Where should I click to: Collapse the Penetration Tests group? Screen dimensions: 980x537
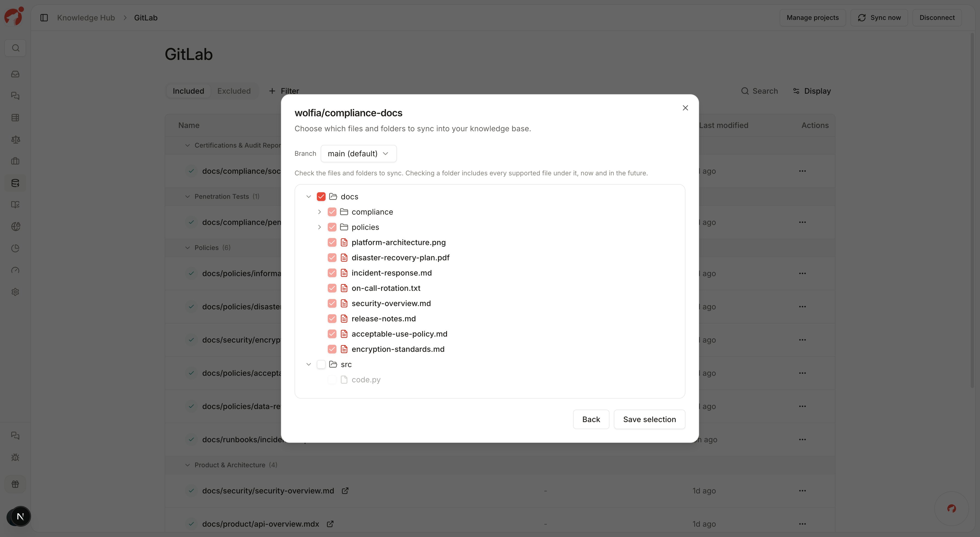(x=187, y=197)
